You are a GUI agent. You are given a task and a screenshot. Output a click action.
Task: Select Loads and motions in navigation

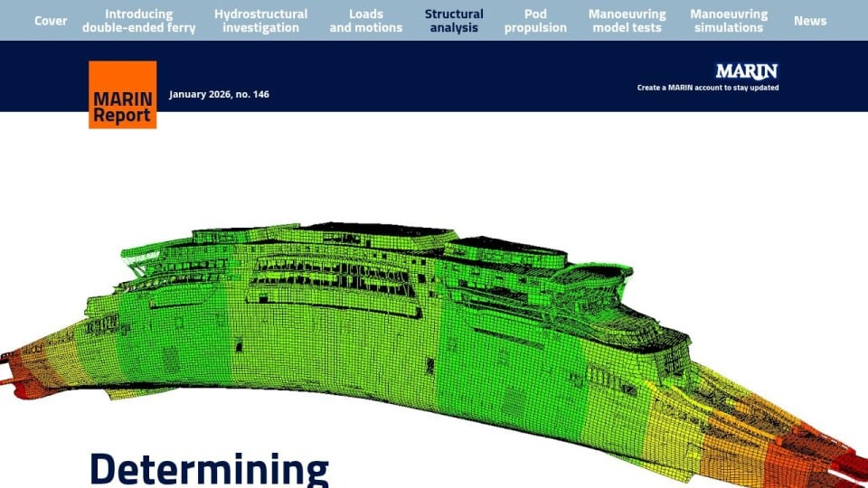pyautogui.click(x=365, y=21)
